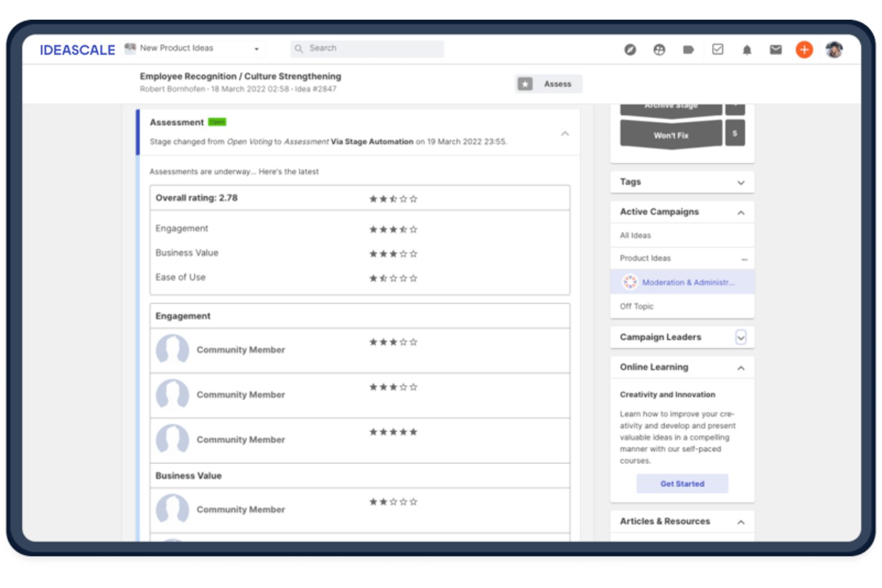Image resolution: width=882 pixels, height=588 pixels.
Task: Click the Via Stage Automation text
Action: click(372, 142)
